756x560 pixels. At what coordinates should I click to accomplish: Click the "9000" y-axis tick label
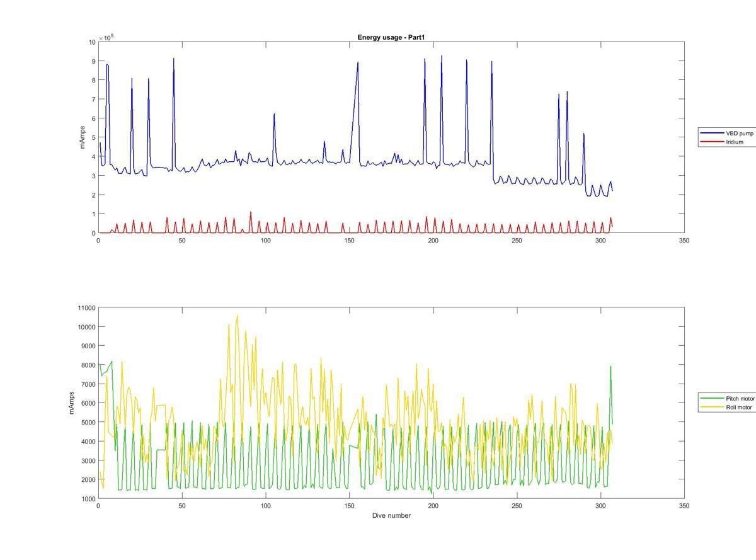tap(88, 346)
